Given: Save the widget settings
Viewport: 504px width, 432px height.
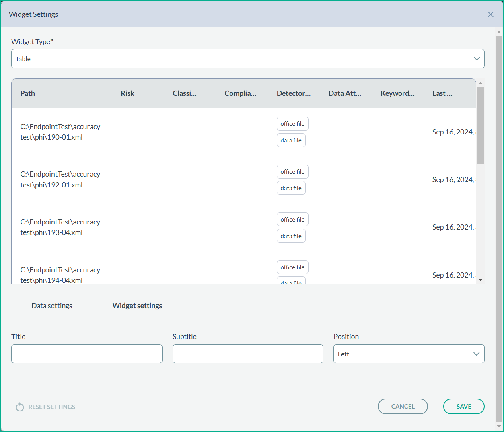Looking at the screenshot, I should point(463,407).
